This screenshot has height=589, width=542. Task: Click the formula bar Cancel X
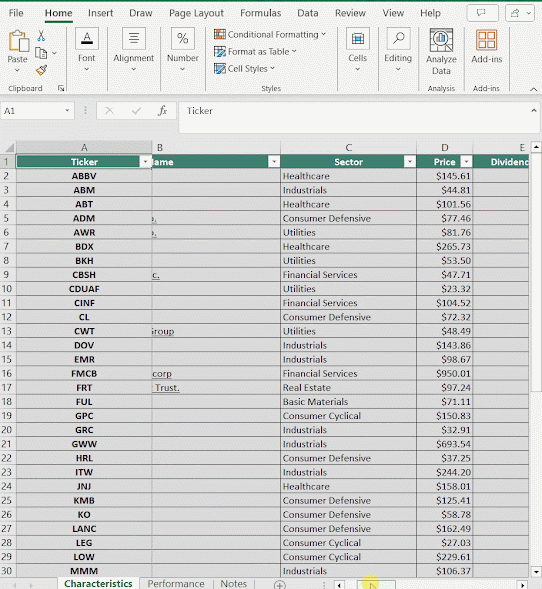(109, 111)
